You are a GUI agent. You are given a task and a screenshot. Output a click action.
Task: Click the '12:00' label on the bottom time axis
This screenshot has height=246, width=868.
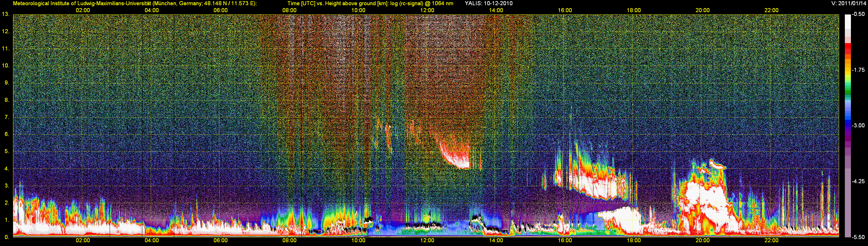(x=427, y=241)
